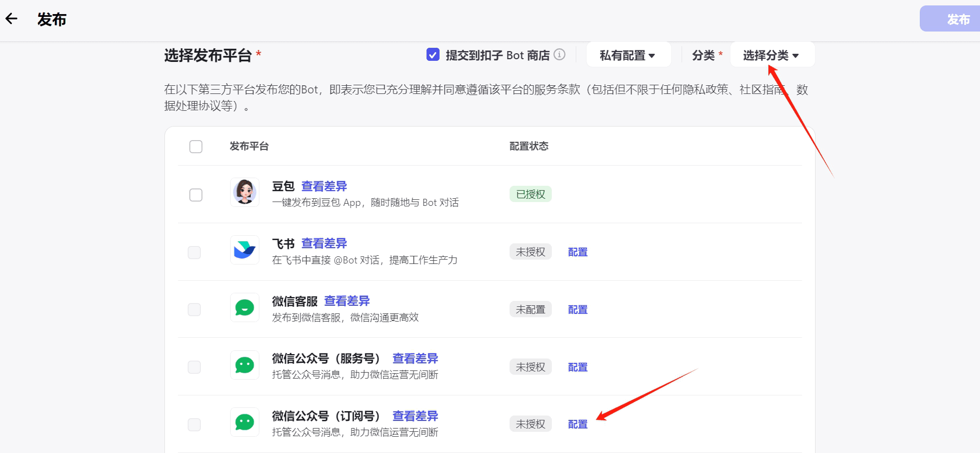Open 查看差异 link for 飞书
This screenshot has height=453, width=980.
(324, 243)
